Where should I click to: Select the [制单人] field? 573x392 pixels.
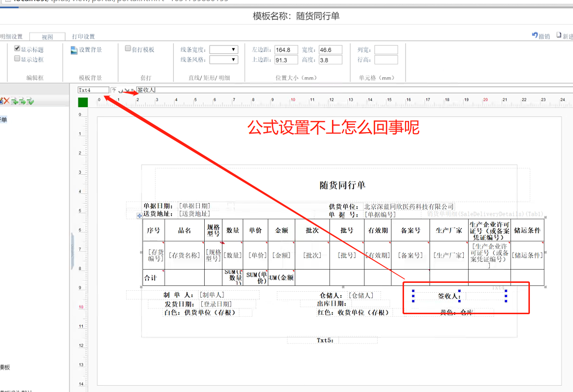click(212, 295)
